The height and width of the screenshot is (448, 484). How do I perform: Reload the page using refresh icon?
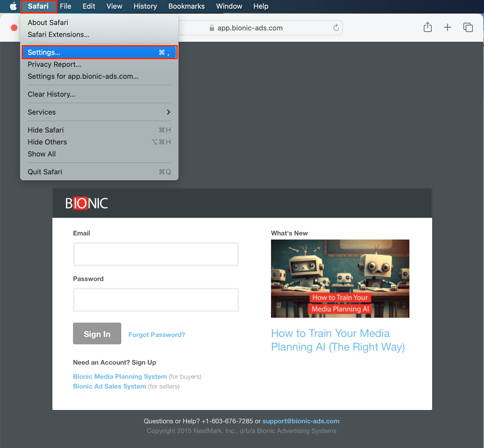(x=336, y=28)
